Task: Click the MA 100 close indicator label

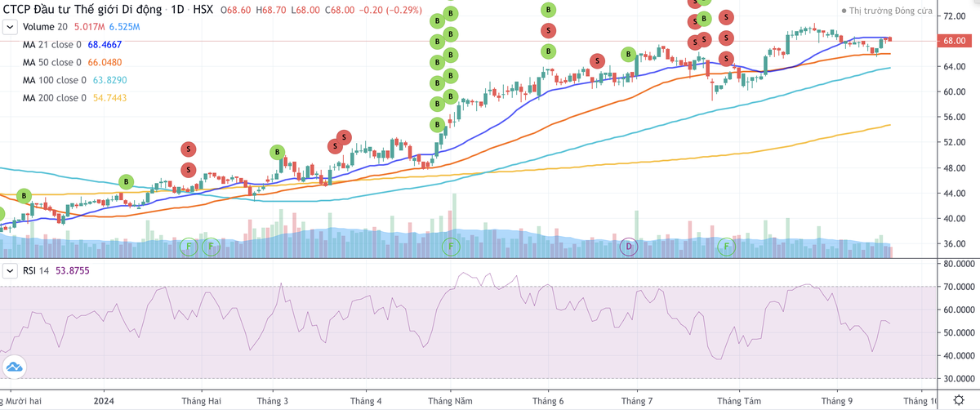Action: pos(55,80)
